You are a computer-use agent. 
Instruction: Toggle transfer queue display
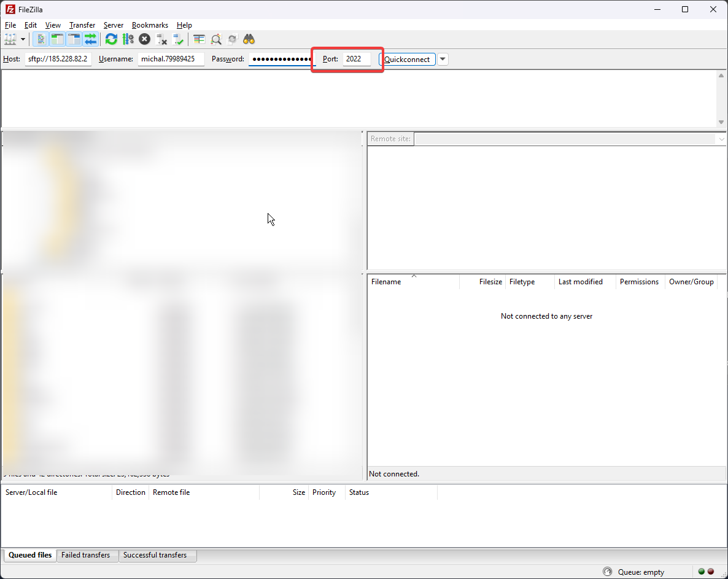tap(91, 39)
